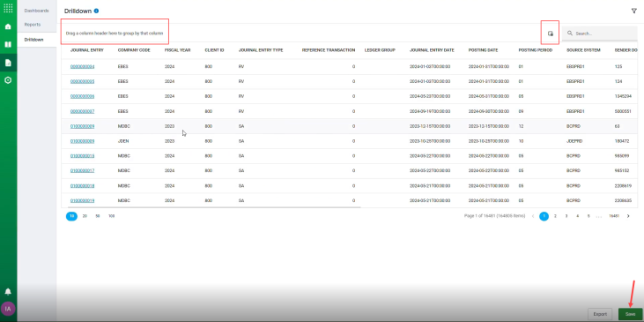644x322 pixels.
Task: Open the app launcher grid icon
Action: pyautogui.click(x=8, y=8)
